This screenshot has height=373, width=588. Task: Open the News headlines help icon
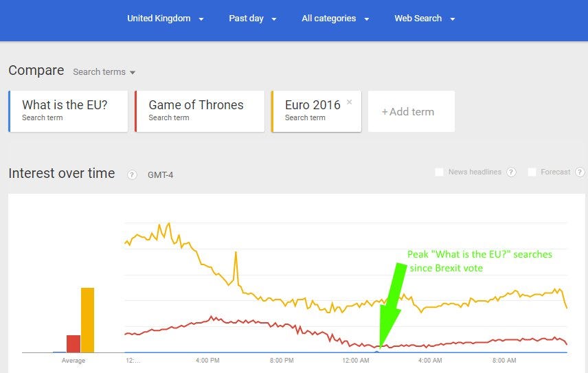511,172
